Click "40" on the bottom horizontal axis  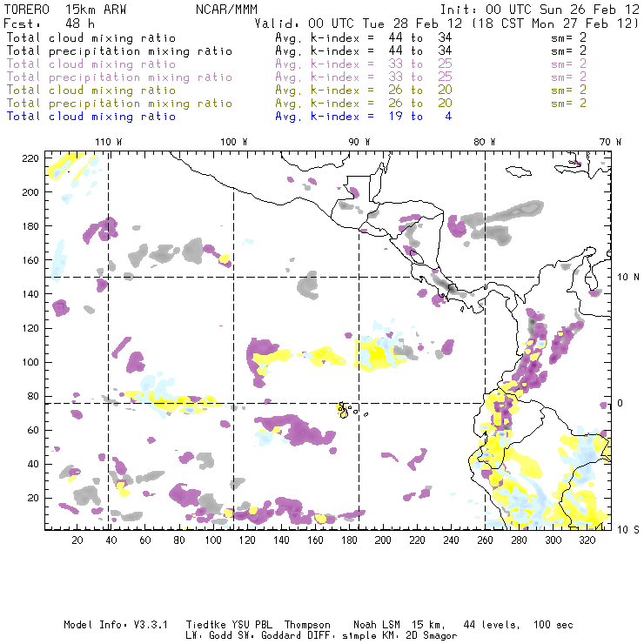tap(111, 540)
